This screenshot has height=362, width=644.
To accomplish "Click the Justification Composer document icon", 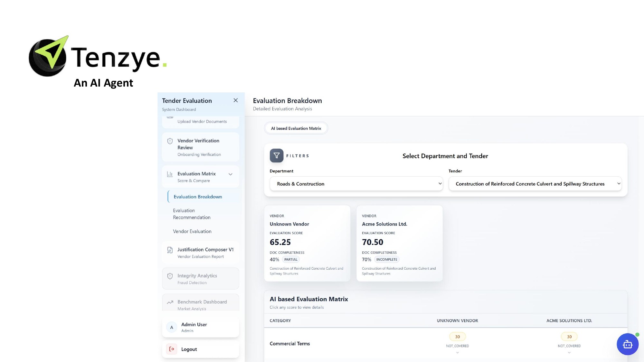I will (170, 250).
